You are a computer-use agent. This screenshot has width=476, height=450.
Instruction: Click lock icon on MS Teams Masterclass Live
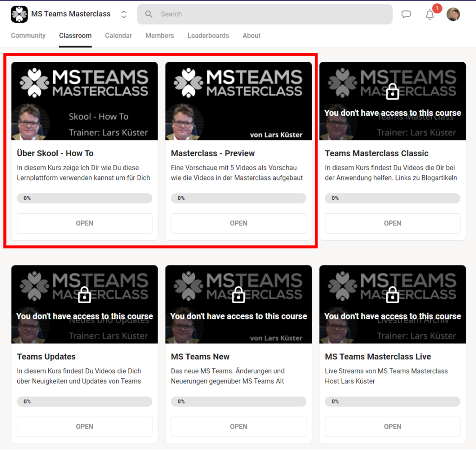pos(392,295)
